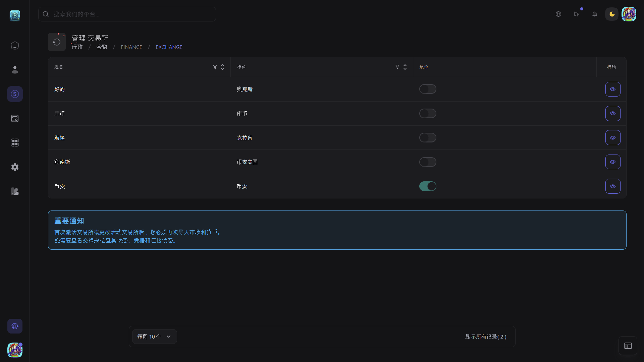The image size is (644, 362).
Task: Open the language globe icon
Action: tap(558, 14)
